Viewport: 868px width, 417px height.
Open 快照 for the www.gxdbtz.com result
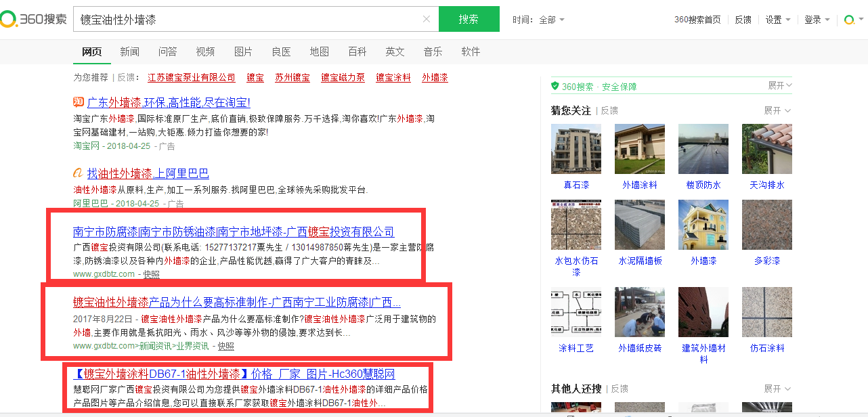[152, 274]
